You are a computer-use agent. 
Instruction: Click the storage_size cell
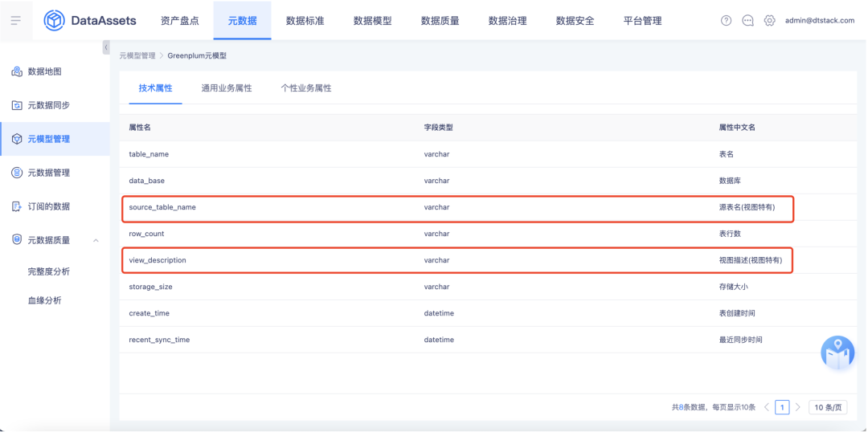click(150, 287)
